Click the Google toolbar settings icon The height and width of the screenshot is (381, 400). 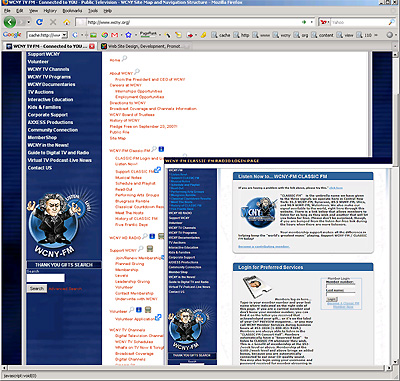click(389, 35)
